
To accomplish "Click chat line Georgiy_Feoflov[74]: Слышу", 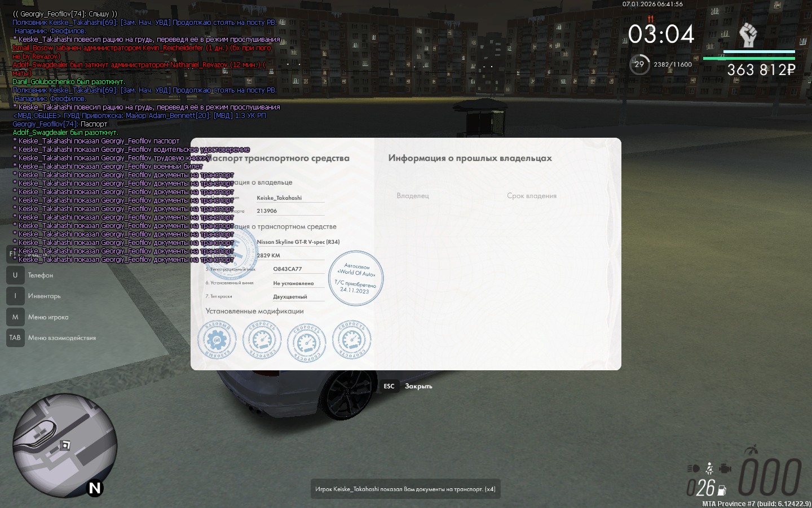I will tap(65, 14).
